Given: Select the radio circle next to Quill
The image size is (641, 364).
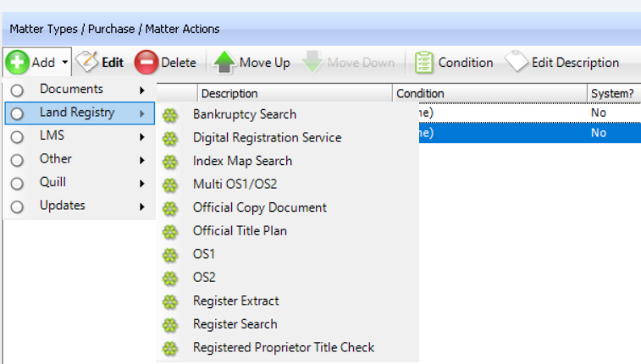Looking at the screenshot, I should 17,183.
